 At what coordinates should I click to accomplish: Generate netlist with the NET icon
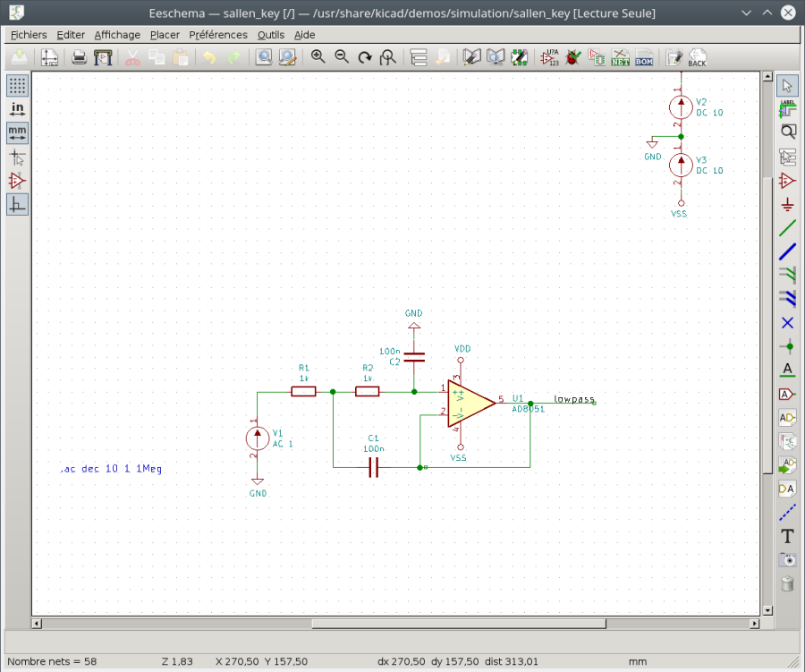pos(620,57)
